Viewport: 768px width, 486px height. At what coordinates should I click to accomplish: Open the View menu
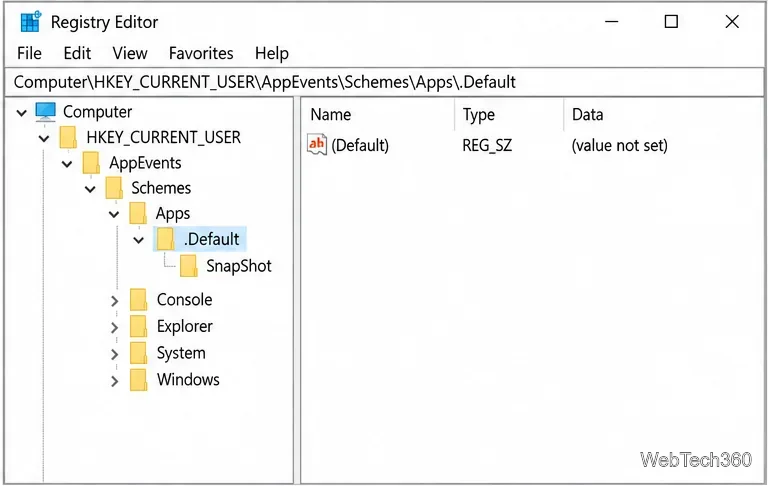(x=130, y=53)
